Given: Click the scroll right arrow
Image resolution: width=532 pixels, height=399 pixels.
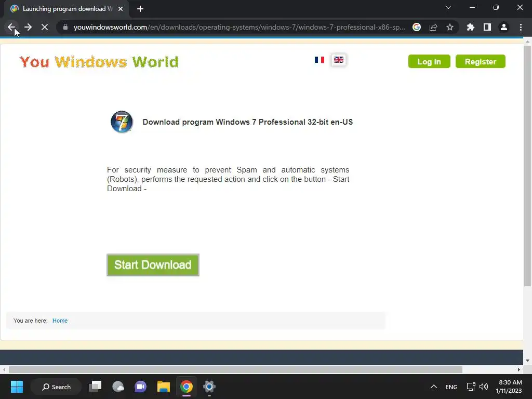Looking at the screenshot, I should pyautogui.click(x=519, y=369).
